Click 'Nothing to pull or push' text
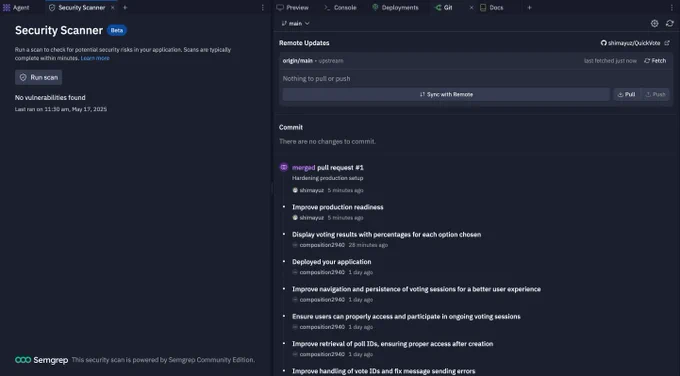Screen dimensions: 680x376 click(x=316, y=78)
